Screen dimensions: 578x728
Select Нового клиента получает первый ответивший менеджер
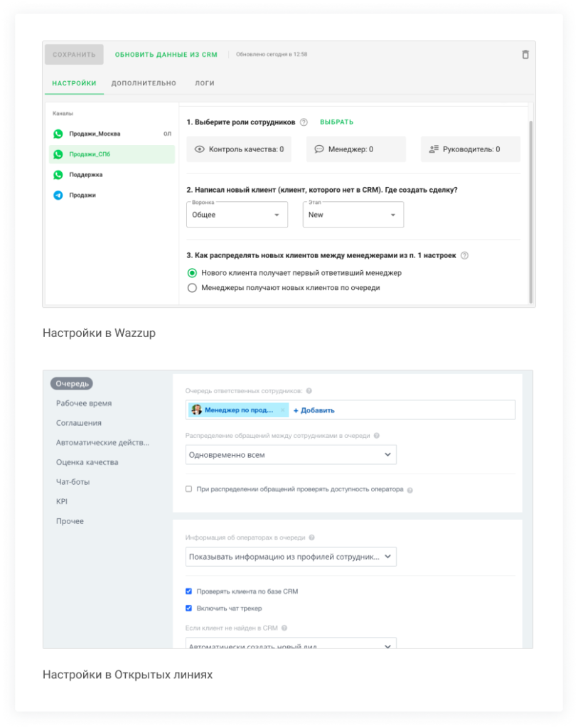(x=191, y=273)
